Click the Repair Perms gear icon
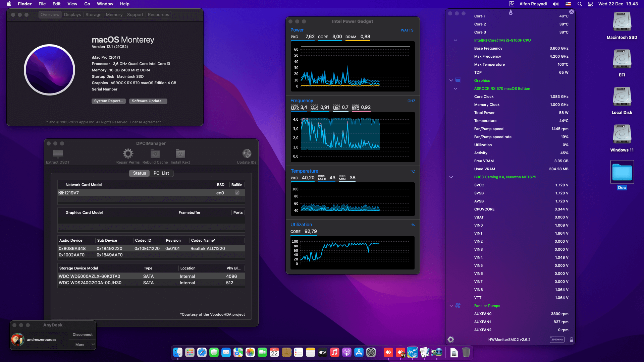The width and height of the screenshot is (644, 362). 128,154
